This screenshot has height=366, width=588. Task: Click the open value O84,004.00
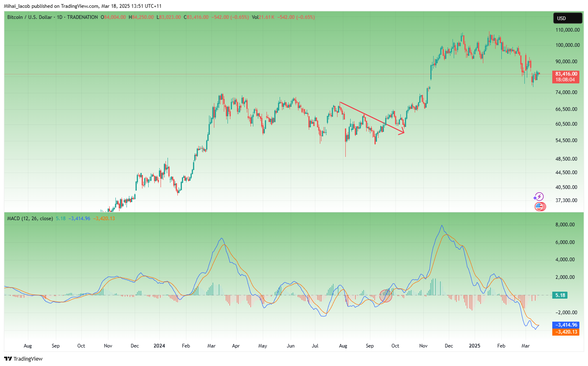point(113,17)
